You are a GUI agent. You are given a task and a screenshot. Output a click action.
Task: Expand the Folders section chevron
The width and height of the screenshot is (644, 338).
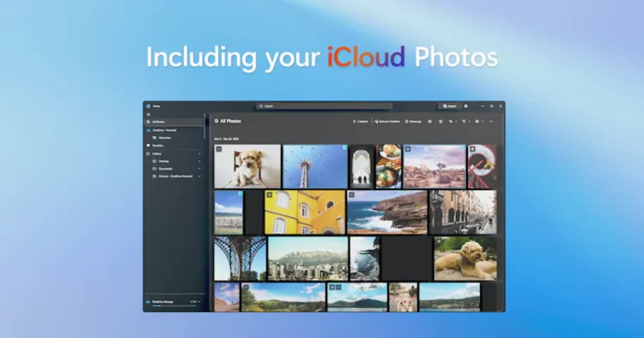(x=200, y=153)
